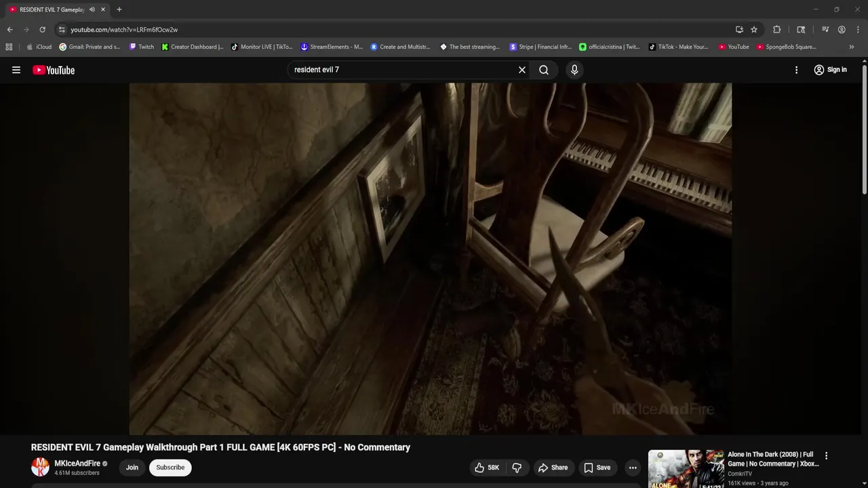Open the StreamElements bookmark
868x488 pixels.
pyautogui.click(x=332, y=47)
